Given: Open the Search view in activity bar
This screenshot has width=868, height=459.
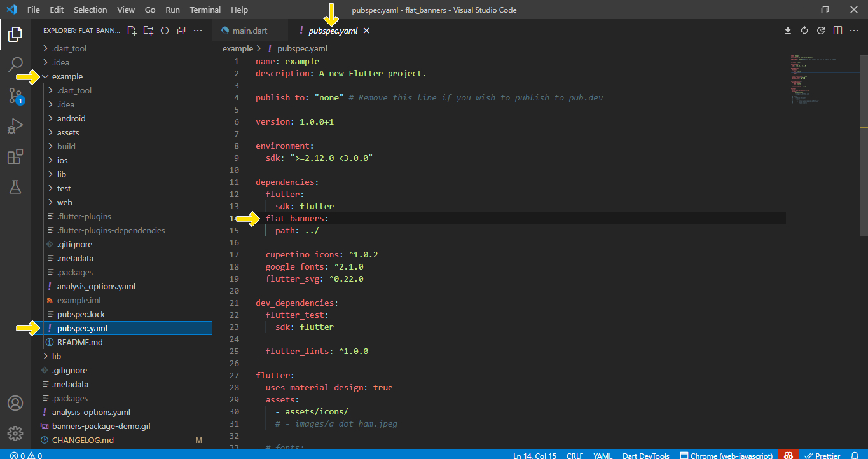Looking at the screenshot, I should pos(15,64).
